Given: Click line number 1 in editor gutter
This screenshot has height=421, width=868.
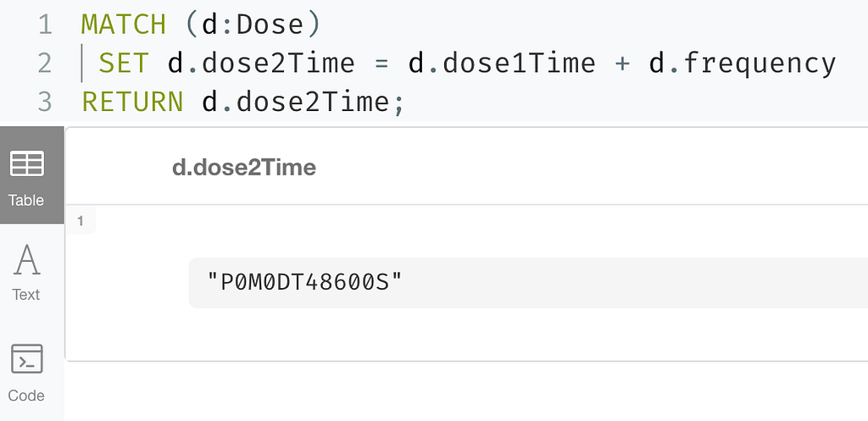Looking at the screenshot, I should point(46,25).
